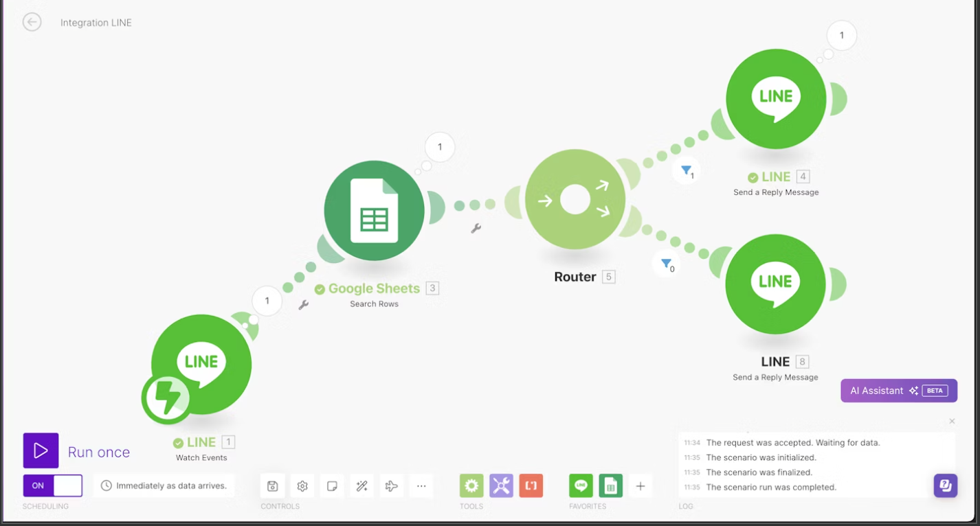Click log entry The scenario was initialized
This screenshot has width=980, height=526.
(761, 458)
